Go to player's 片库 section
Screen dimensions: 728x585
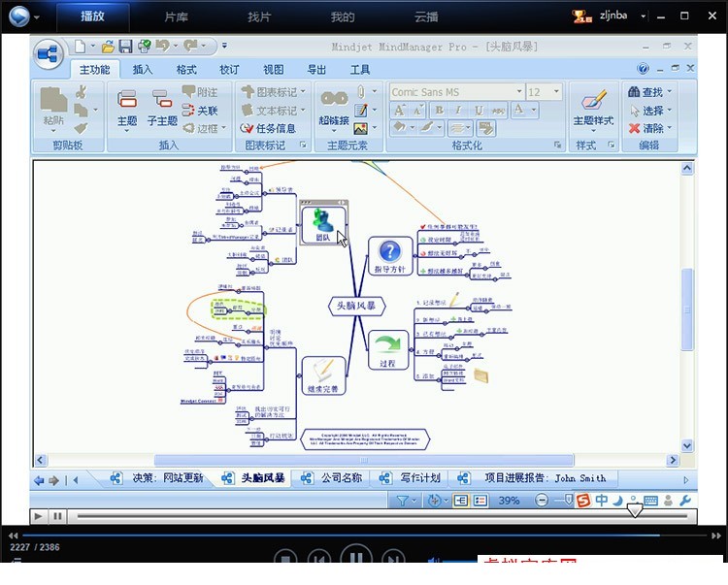tap(176, 17)
